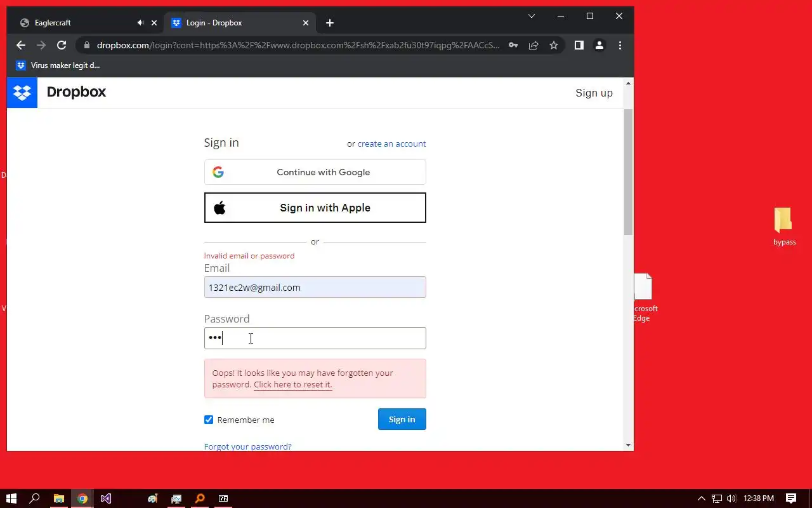This screenshot has width=812, height=508.
Task: Open the Chrome profile avatar icon
Action: point(599,45)
